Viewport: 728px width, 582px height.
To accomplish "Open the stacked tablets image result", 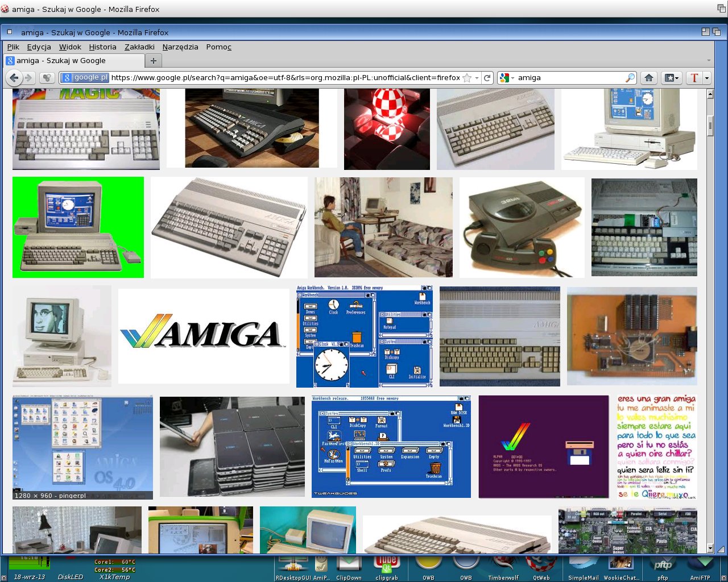I will coord(232,447).
